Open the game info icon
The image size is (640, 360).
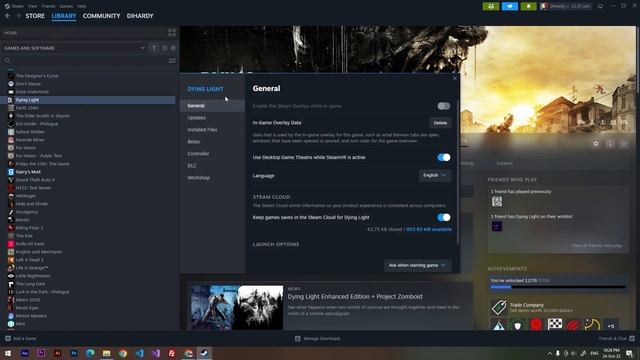point(610,144)
